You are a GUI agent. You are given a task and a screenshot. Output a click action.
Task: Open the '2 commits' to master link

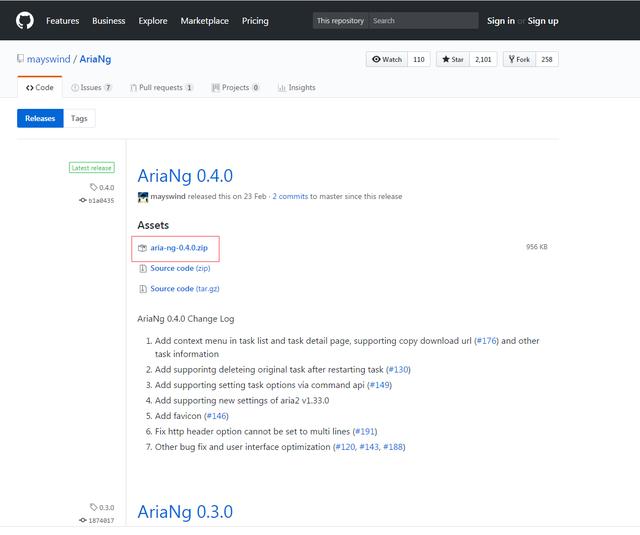click(x=290, y=197)
